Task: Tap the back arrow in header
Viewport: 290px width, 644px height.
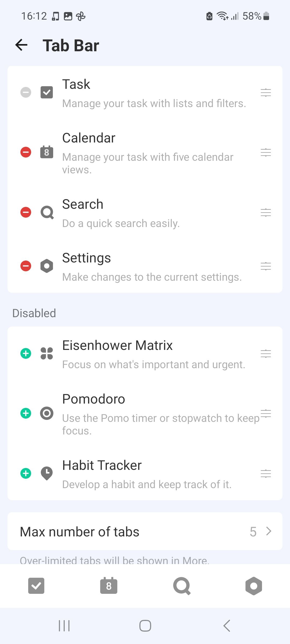Action: 21,45
